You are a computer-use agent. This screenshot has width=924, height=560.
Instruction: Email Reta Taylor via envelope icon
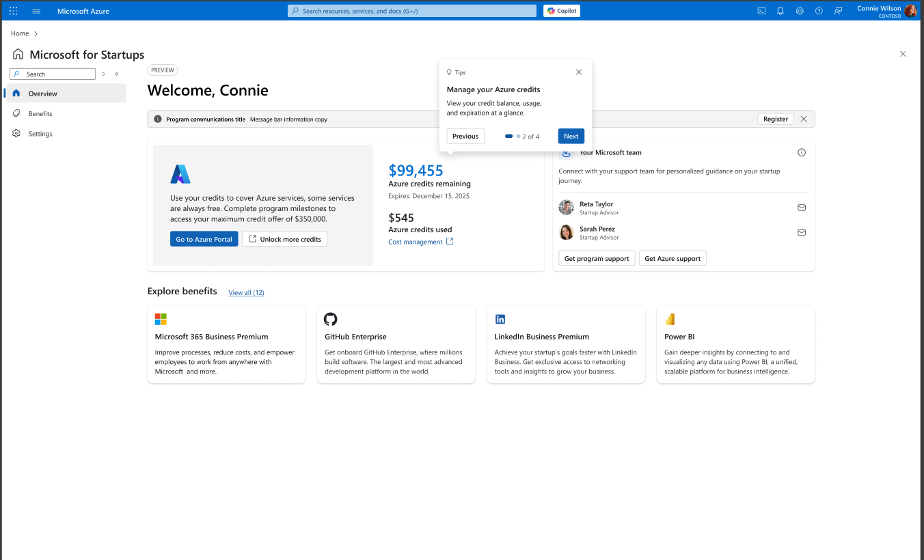(802, 208)
